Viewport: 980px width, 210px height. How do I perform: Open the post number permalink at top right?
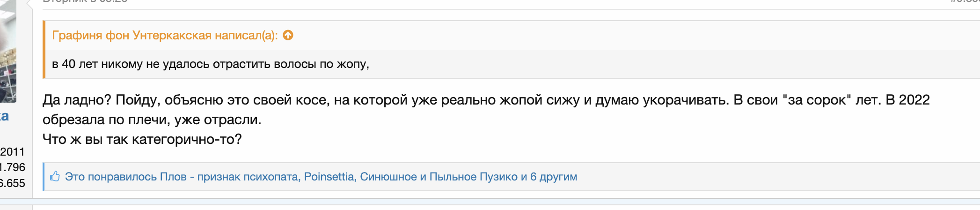tap(965, 1)
